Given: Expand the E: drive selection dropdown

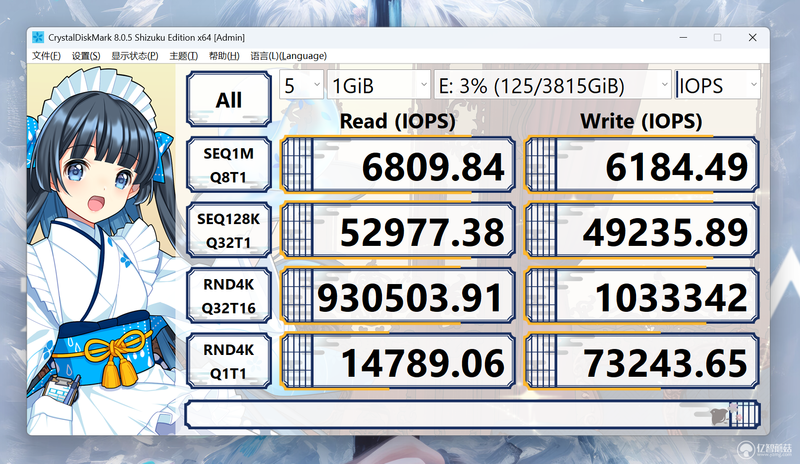Looking at the screenshot, I should pyautogui.click(x=553, y=85).
